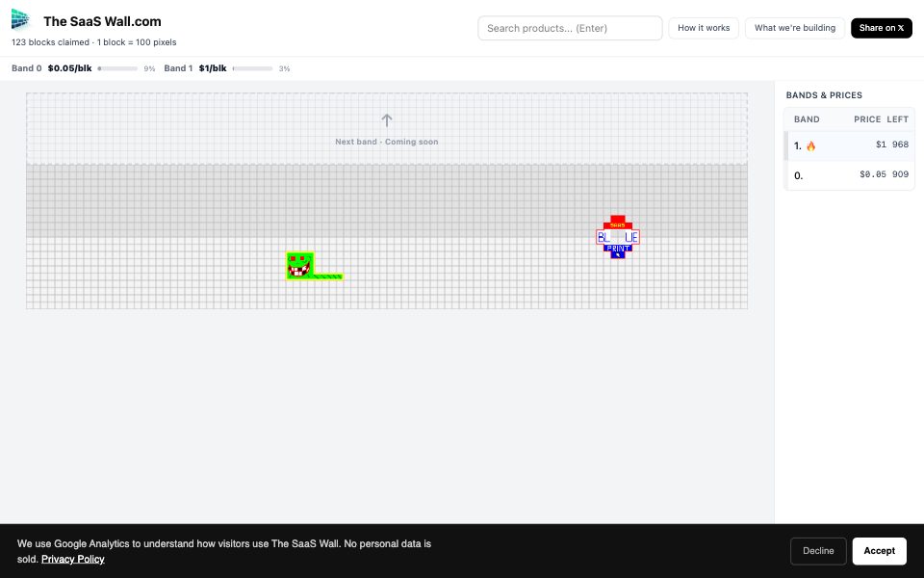924x578 pixels.
Task: Open the Privacy Policy link
Action: (72, 559)
